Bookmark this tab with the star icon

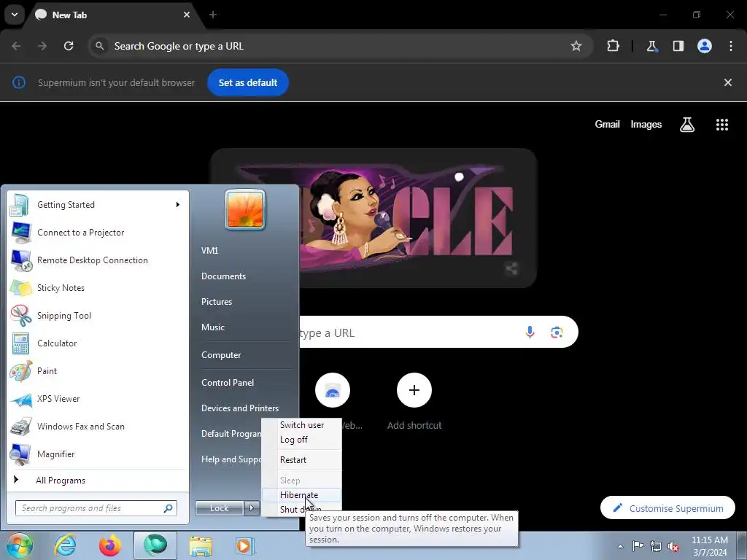point(576,46)
